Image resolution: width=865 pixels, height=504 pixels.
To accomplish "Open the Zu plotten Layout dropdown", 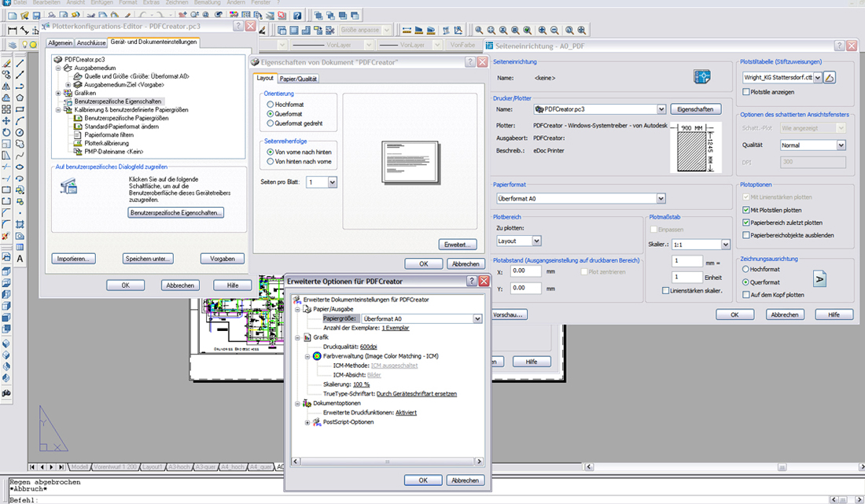I will pos(536,241).
